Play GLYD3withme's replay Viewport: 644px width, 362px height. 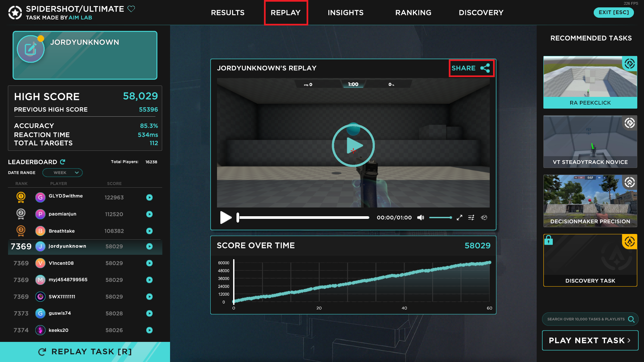(150, 197)
